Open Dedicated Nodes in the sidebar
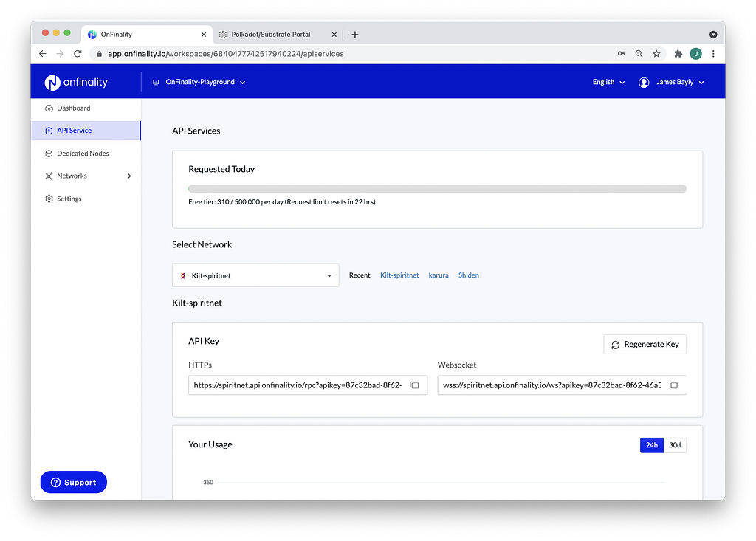 pos(83,154)
